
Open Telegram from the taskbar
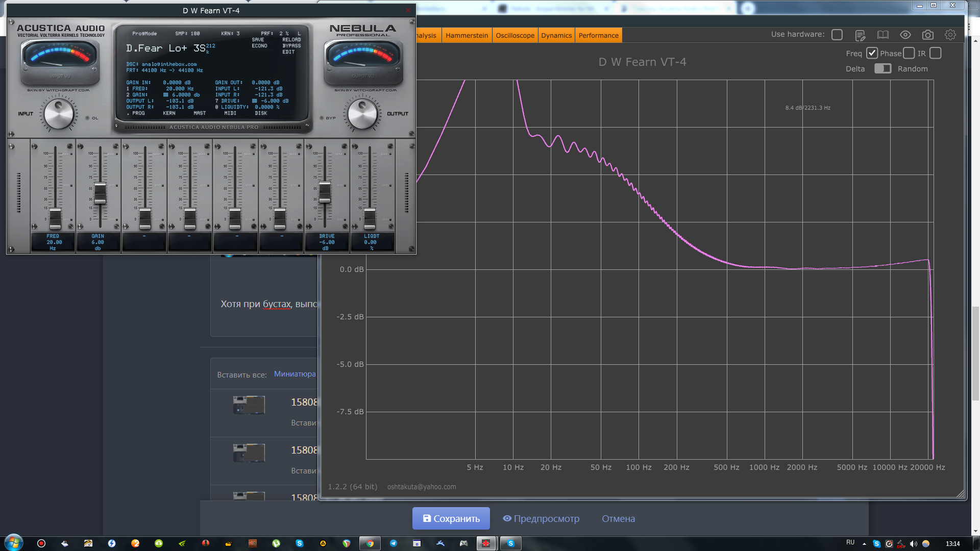click(x=394, y=543)
